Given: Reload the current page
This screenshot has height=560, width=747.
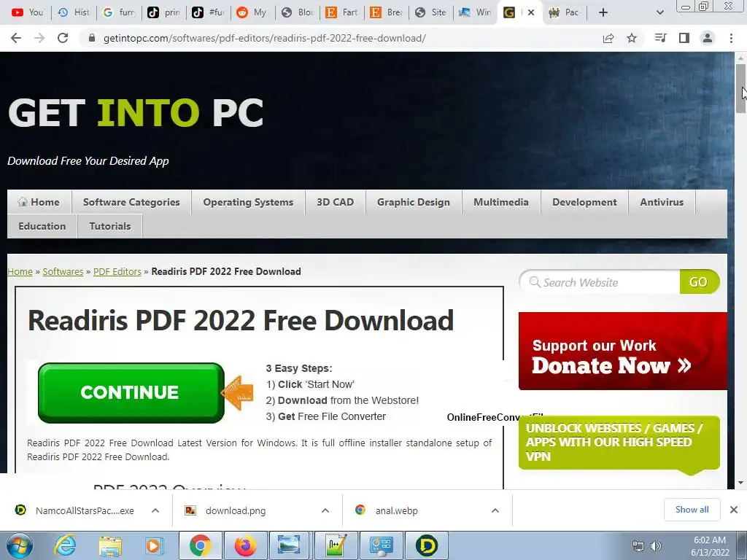Looking at the screenshot, I should pos(63,38).
